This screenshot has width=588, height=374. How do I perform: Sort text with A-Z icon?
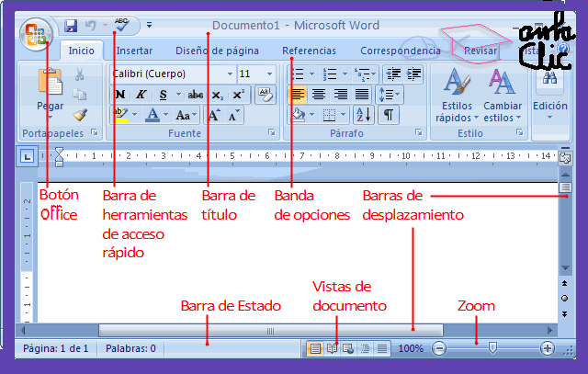[364, 115]
